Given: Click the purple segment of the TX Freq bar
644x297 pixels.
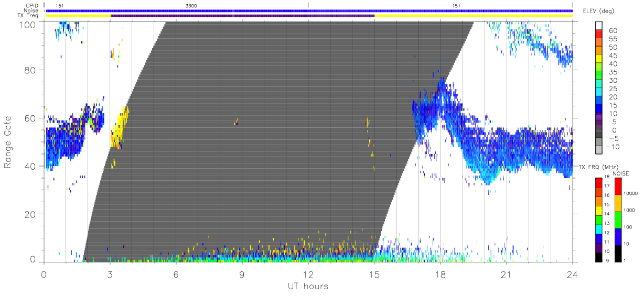Looking at the screenshot, I should [x=242, y=16].
